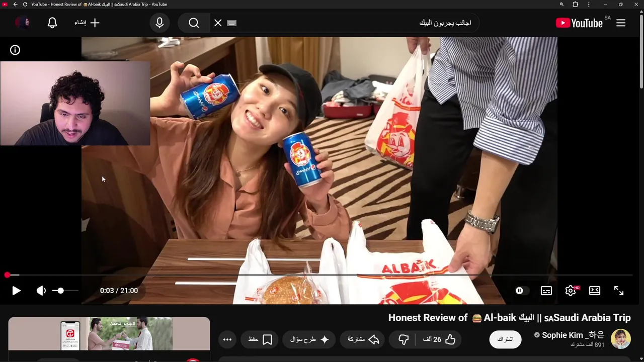644x362 pixels.
Task: Clear the search query with X
Action: [218, 23]
